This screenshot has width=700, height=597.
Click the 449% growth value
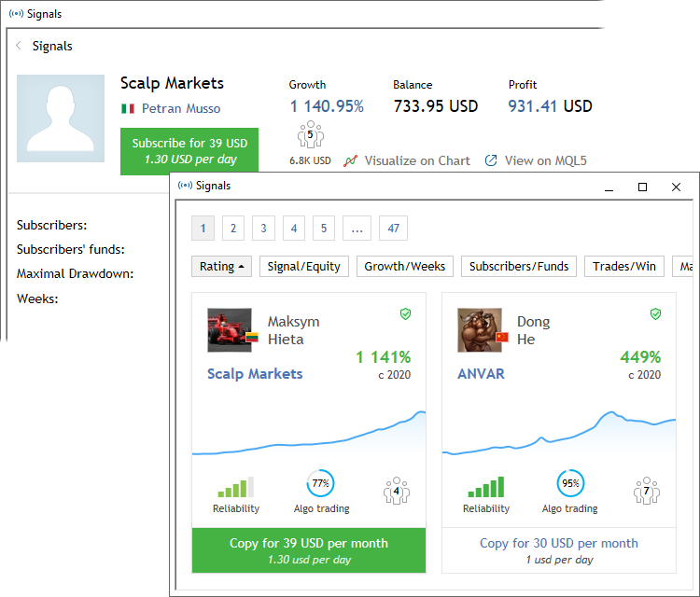tap(640, 357)
